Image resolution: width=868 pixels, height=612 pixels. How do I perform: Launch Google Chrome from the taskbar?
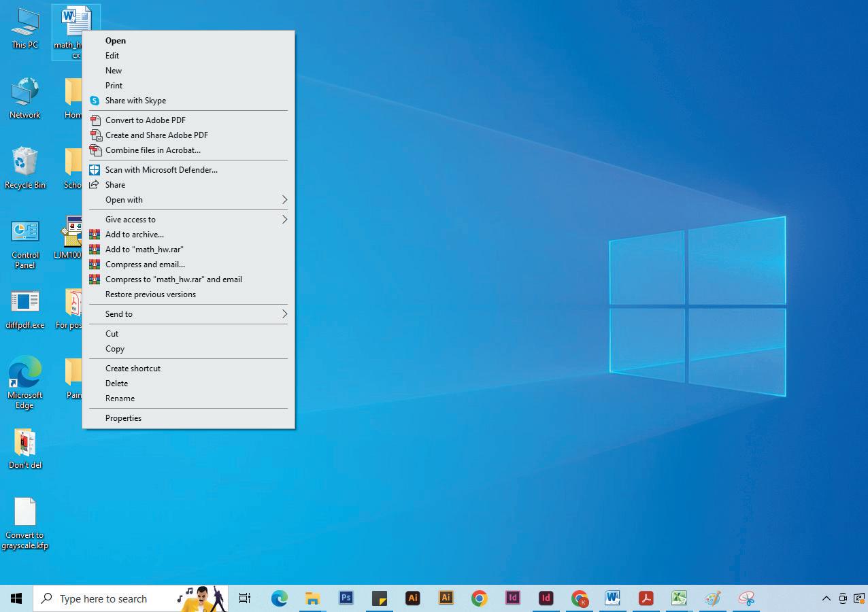480,598
